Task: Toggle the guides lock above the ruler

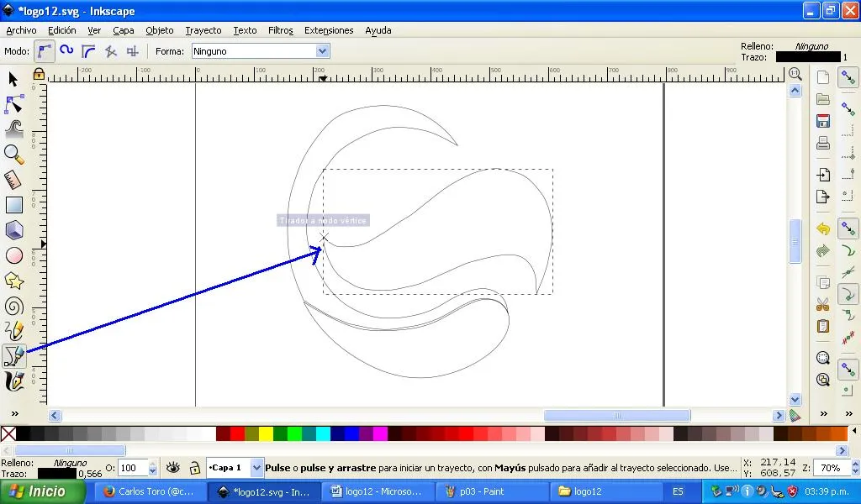Action: (x=39, y=73)
